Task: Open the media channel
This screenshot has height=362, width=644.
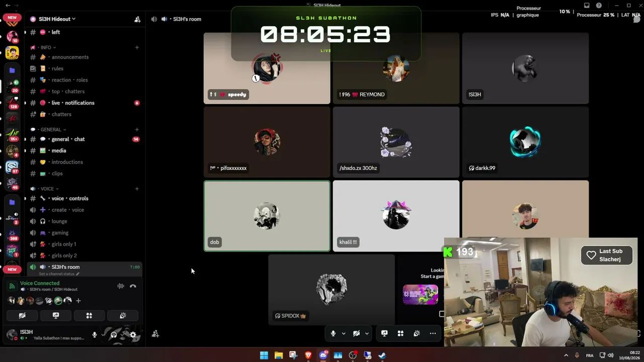Action: 85,150
